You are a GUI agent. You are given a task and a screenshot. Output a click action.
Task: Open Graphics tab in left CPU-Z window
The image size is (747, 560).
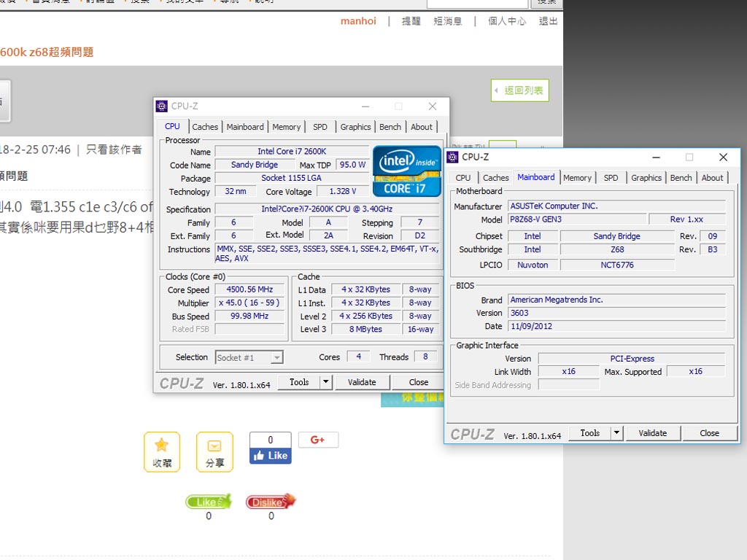355,127
